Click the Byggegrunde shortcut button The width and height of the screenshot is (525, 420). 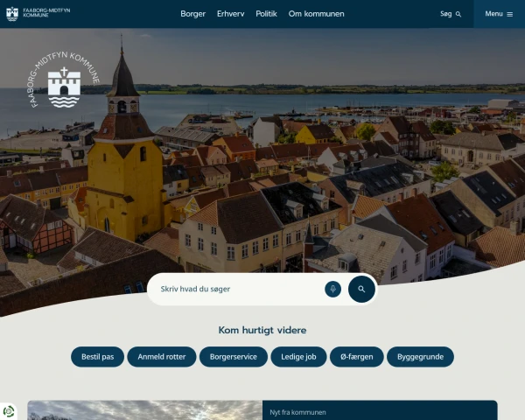420,357
